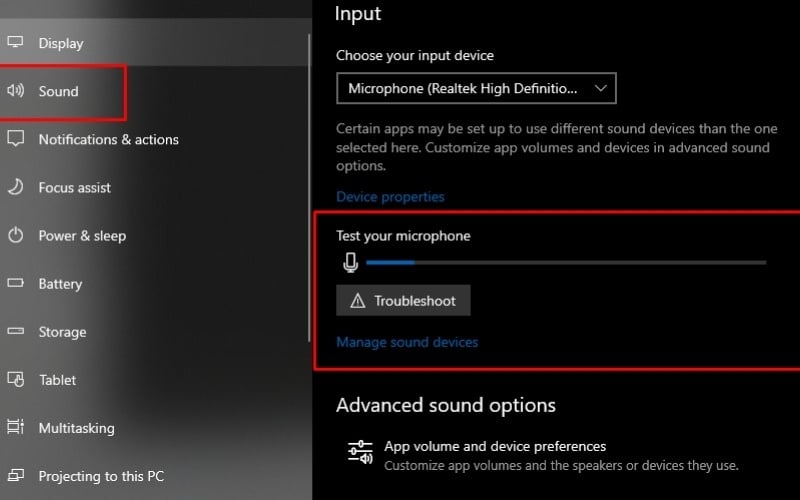The width and height of the screenshot is (800, 500).
Task: Click the Notifications & actions icon
Action: 15,139
